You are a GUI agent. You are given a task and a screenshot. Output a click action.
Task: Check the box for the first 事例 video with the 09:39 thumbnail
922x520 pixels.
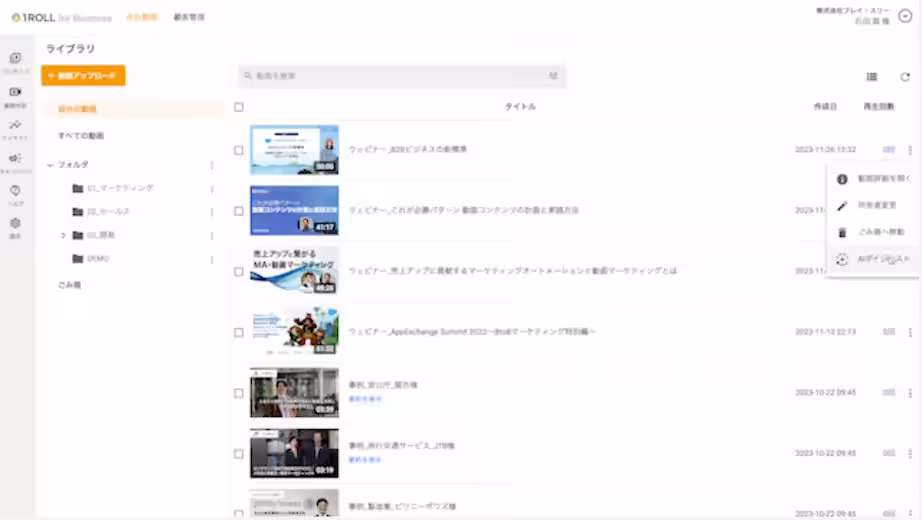click(239, 393)
